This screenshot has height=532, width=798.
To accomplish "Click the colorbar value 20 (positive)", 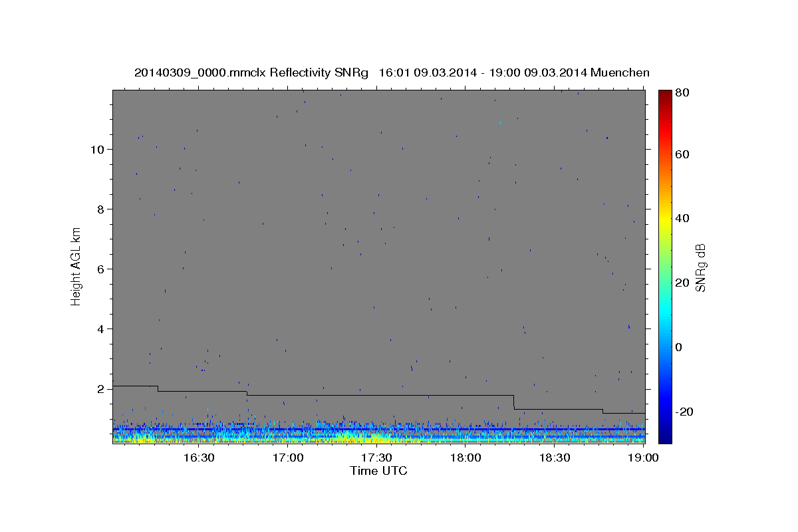I will 682,283.
